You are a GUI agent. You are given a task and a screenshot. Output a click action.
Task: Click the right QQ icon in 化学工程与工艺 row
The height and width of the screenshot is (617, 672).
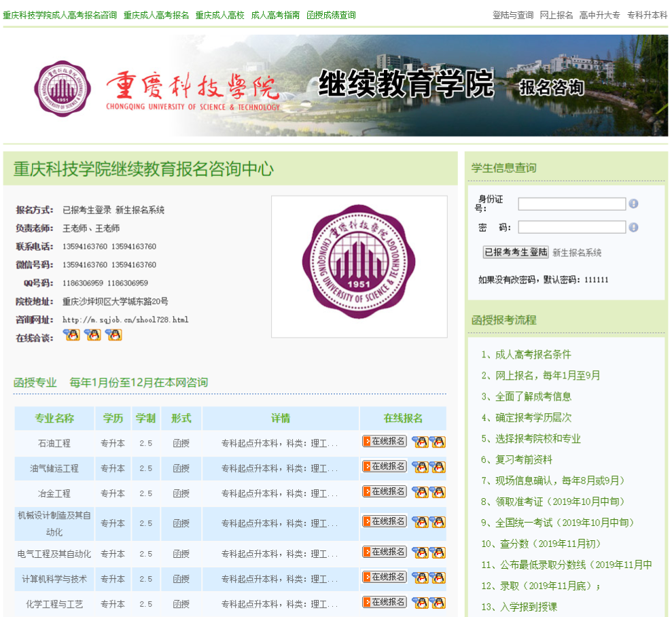(438, 603)
